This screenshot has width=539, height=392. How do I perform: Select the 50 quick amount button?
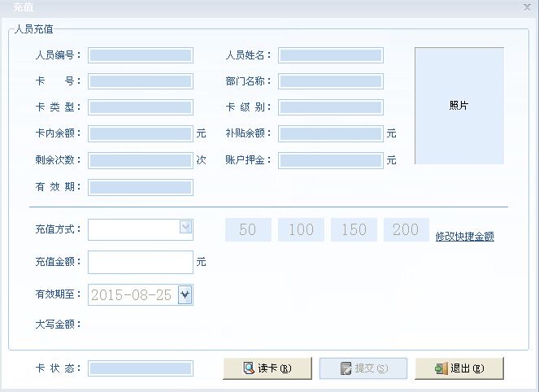[x=248, y=230]
